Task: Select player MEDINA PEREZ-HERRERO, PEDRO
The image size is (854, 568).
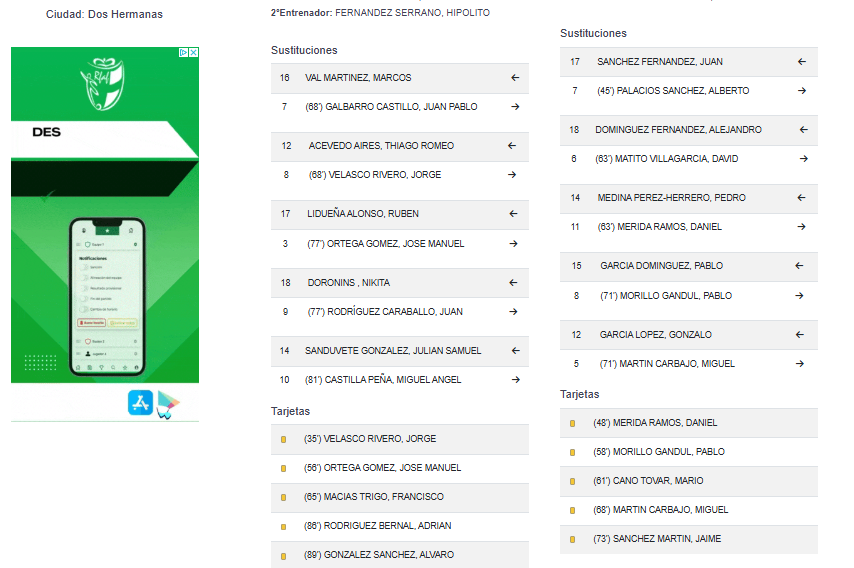Action: (672, 198)
